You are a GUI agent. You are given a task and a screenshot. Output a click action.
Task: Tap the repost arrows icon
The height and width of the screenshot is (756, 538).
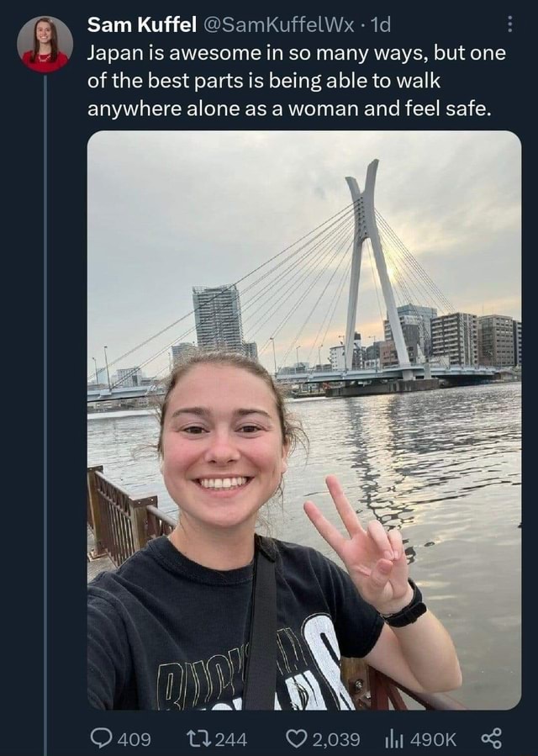tap(198, 738)
